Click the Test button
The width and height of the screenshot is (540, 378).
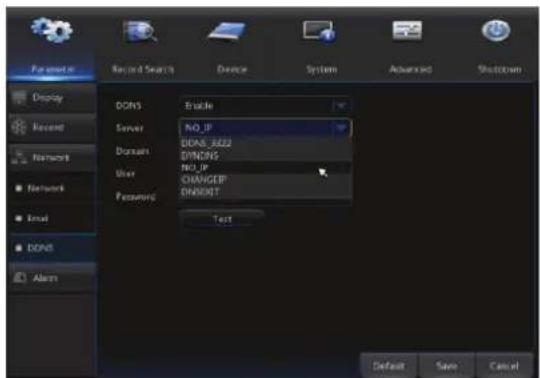pos(222,219)
